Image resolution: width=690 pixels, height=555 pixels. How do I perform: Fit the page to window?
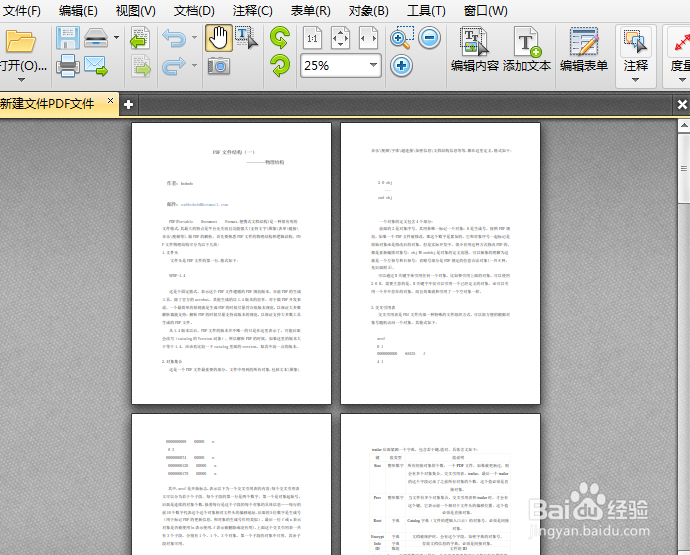tap(341, 38)
